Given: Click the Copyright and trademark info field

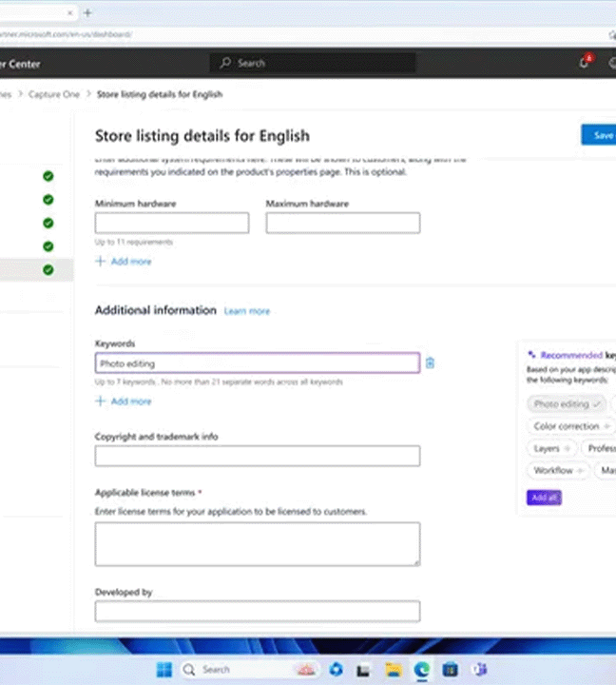Looking at the screenshot, I should pos(258,456).
